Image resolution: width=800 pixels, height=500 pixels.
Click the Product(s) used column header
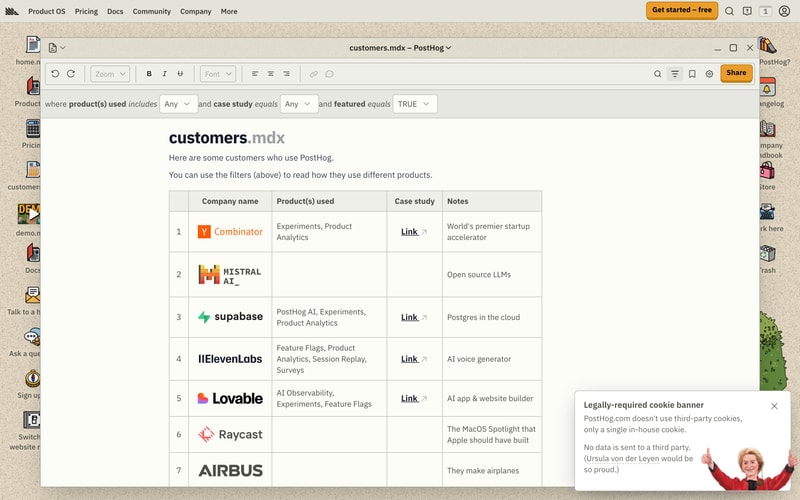[329, 201]
